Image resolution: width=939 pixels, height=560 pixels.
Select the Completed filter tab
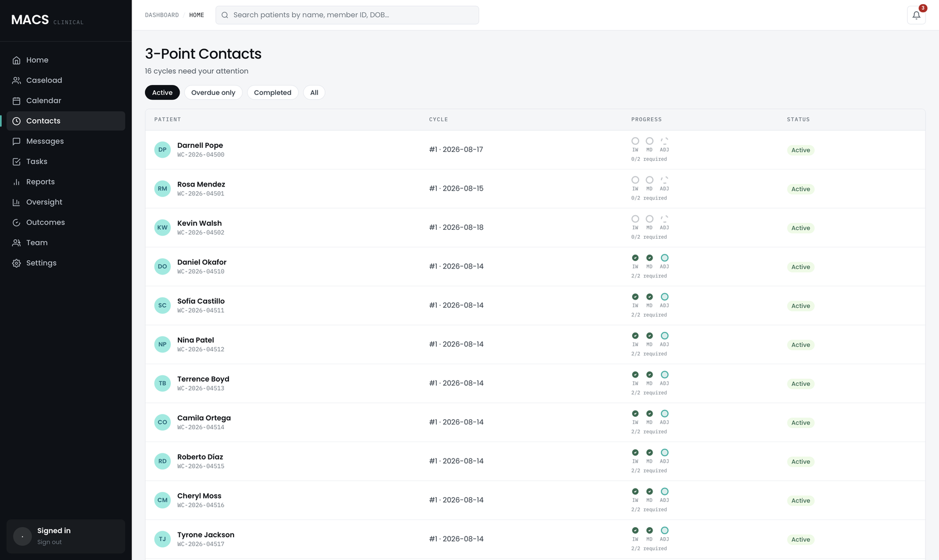(x=272, y=93)
